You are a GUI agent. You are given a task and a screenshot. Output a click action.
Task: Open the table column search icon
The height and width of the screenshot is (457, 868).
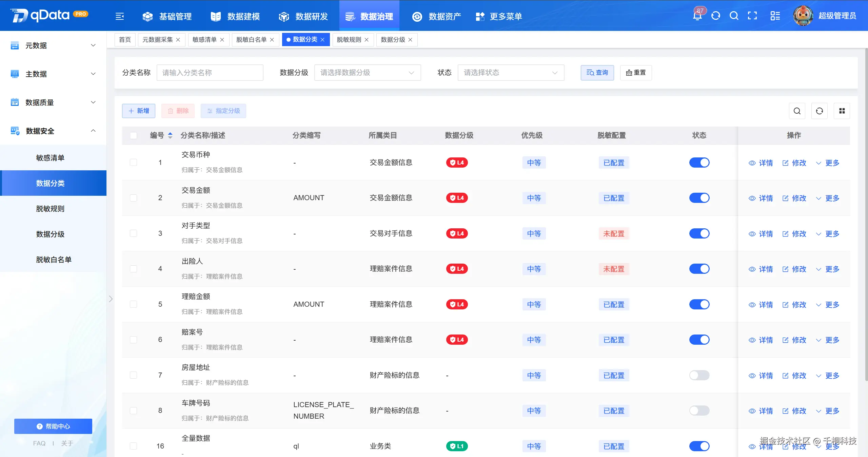coord(797,111)
